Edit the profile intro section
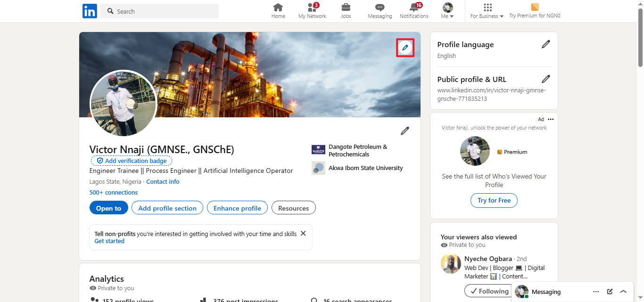The width and height of the screenshot is (644, 302). (405, 131)
